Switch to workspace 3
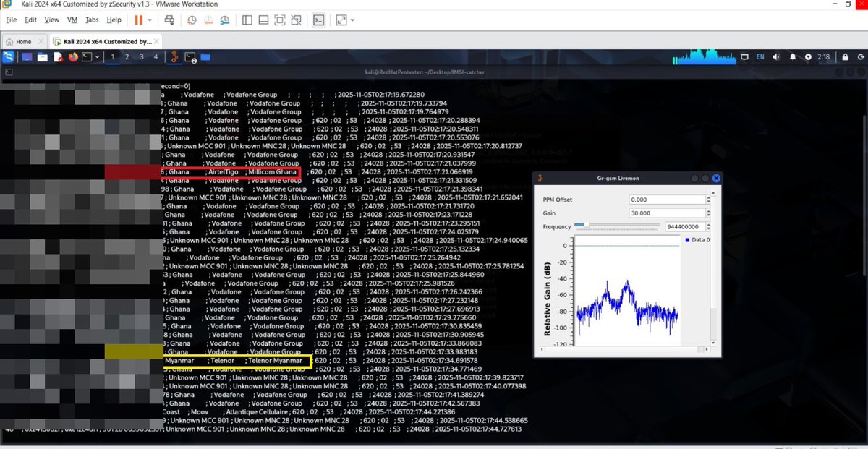868x449 pixels. click(141, 56)
